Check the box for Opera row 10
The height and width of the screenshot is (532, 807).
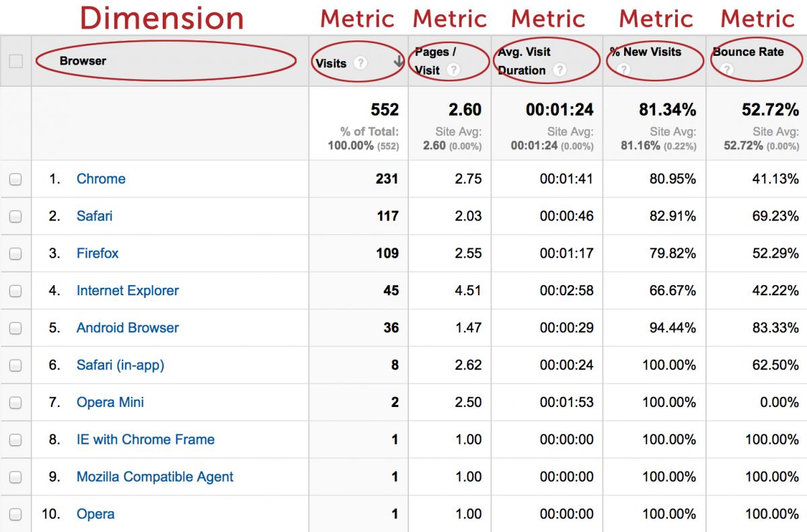tap(15, 515)
